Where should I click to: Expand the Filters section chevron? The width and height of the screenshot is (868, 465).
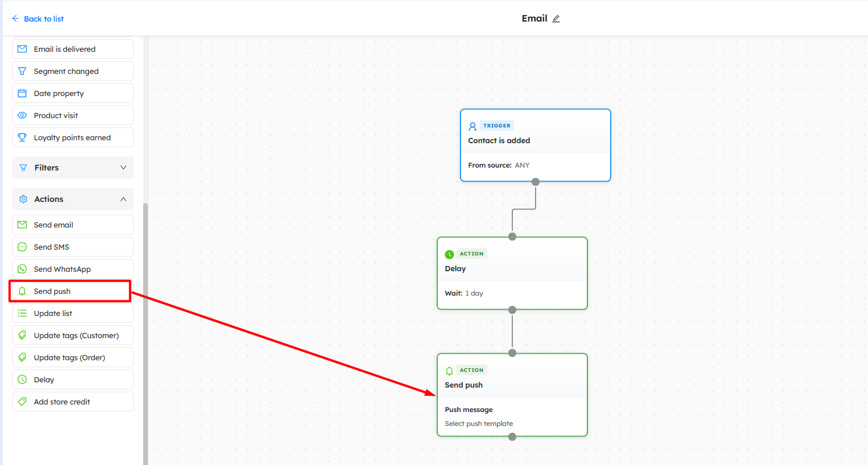pyautogui.click(x=123, y=168)
